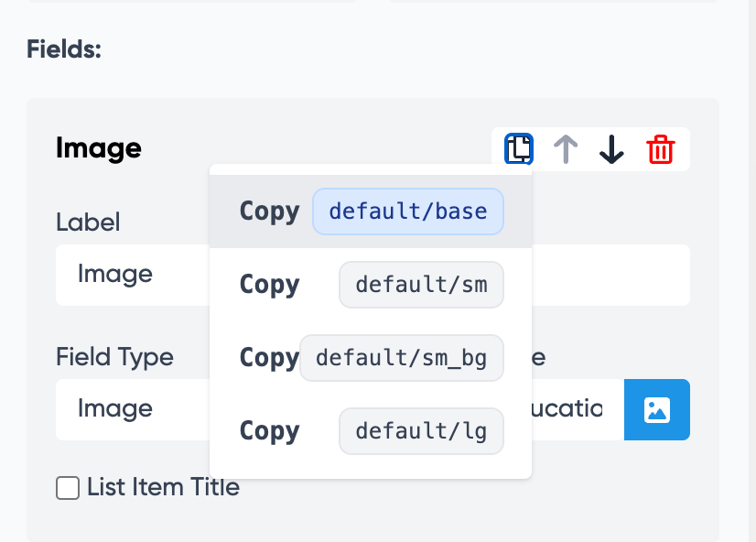The width and height of the screenshot is (756, 542).
Task: Move the Image field down
Action: click(x=611, y=149)
